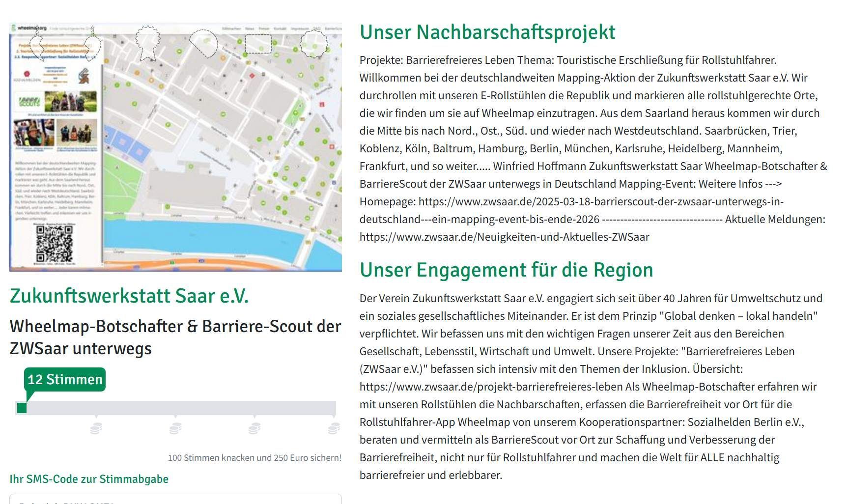Focus the SMS code input field
Viewport: 847px width, 504px height.
tap(175, 499)
